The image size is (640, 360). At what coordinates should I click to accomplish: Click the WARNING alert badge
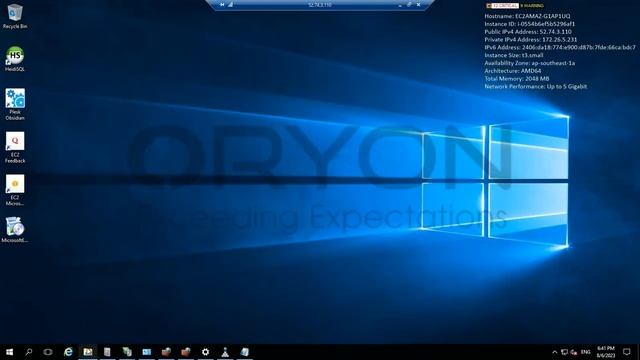tap(532, 6)
